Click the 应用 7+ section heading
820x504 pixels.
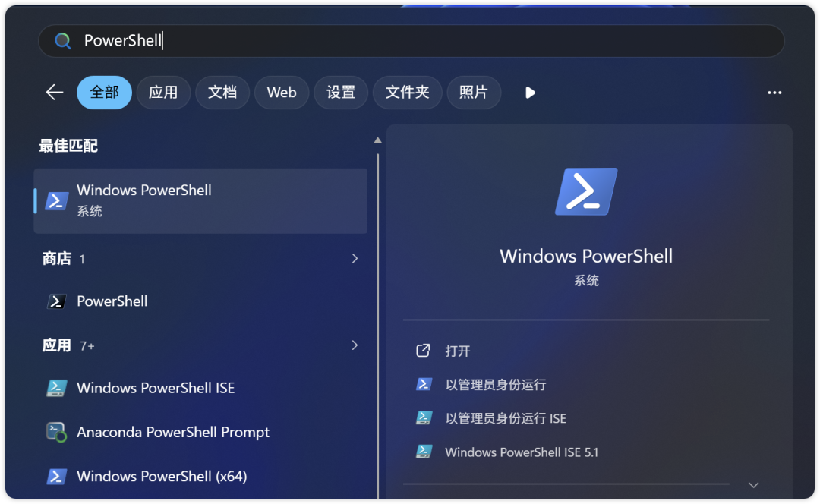(x=68, y=345)
